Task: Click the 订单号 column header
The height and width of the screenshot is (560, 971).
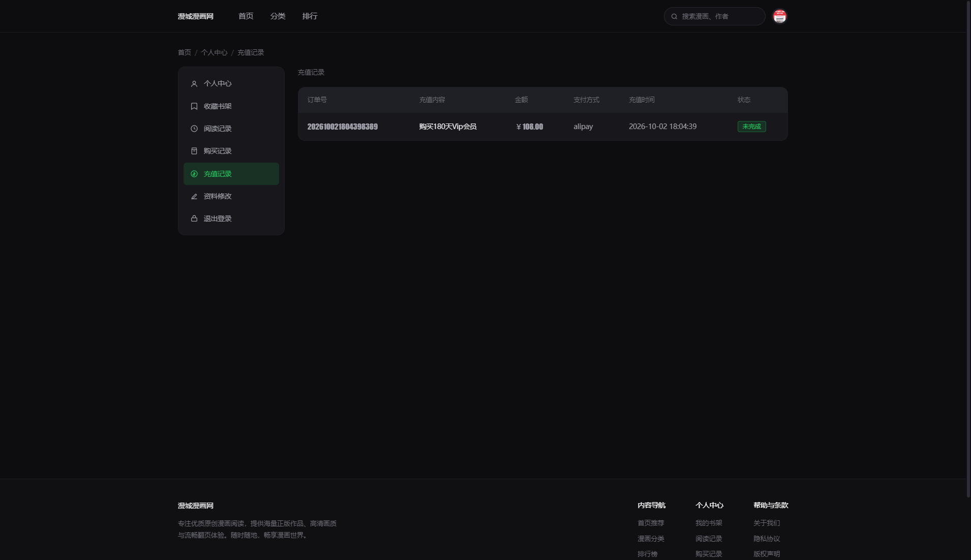Action: (x=317, y=100)
